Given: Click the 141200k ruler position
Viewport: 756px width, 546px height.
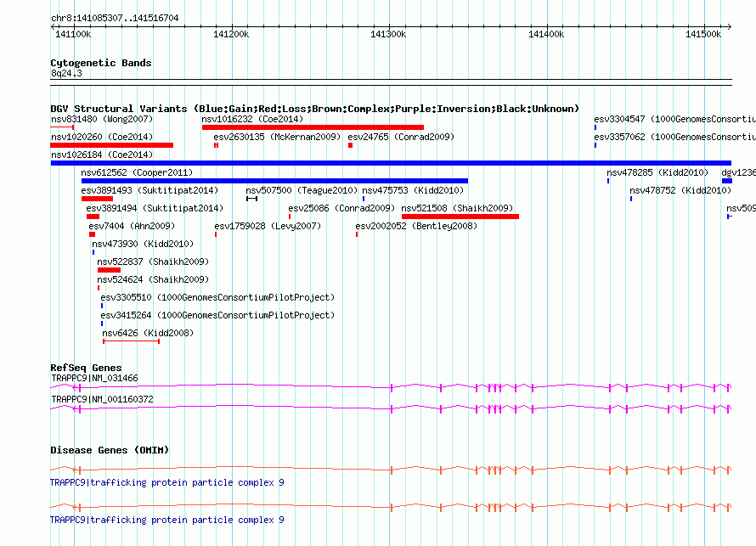Looking at the screenshot, I should [231, 34].
